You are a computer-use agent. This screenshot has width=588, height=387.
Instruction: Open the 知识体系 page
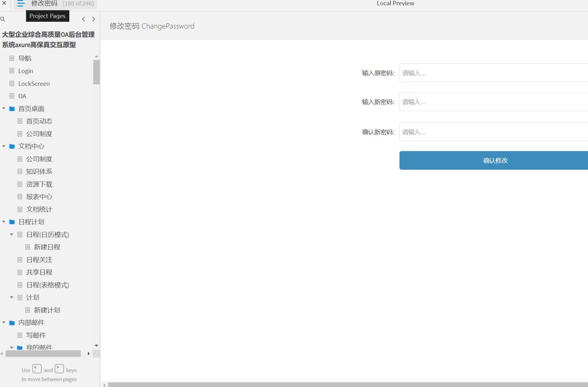tap(39, 172)
